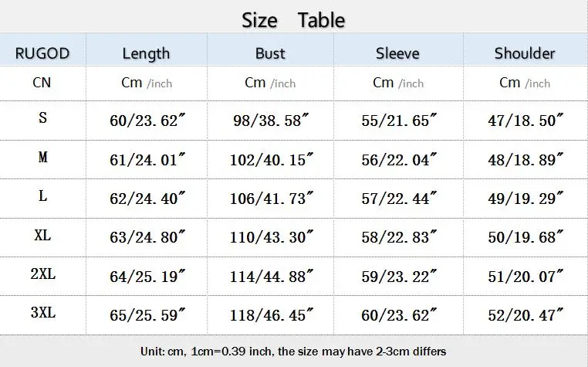
Task: Click the Bust column header
Action: [270, 53]
